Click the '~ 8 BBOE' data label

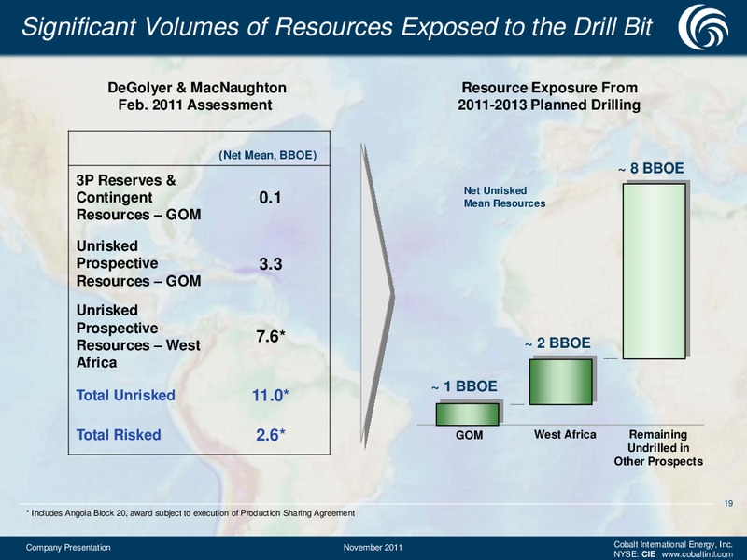point(651,169)
